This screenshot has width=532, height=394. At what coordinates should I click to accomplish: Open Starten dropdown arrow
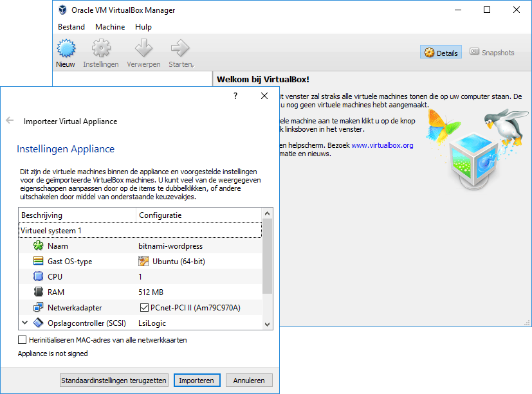click(x=193, y=66)
